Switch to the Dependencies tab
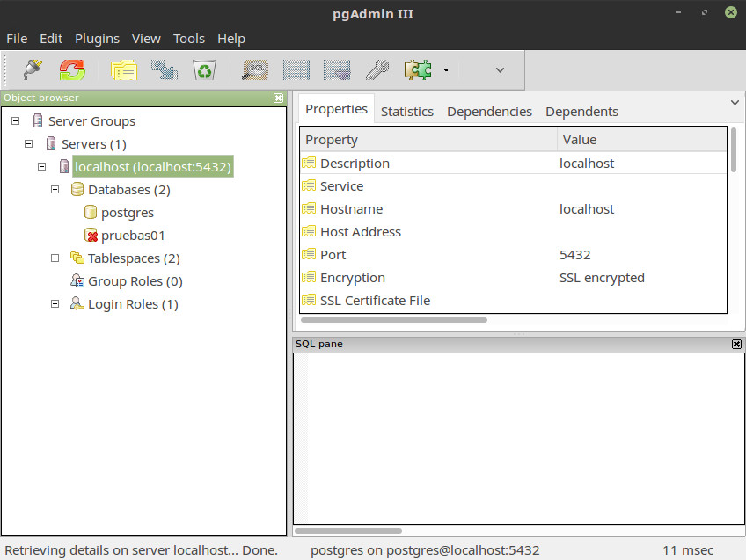Viewport: 746px width, 560px height. click(489, 112)
